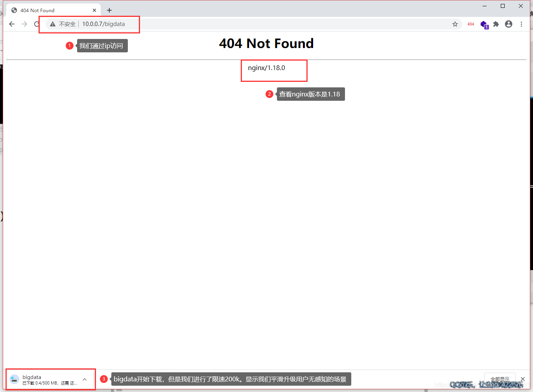Close the Chrome window

pos(521,6)
